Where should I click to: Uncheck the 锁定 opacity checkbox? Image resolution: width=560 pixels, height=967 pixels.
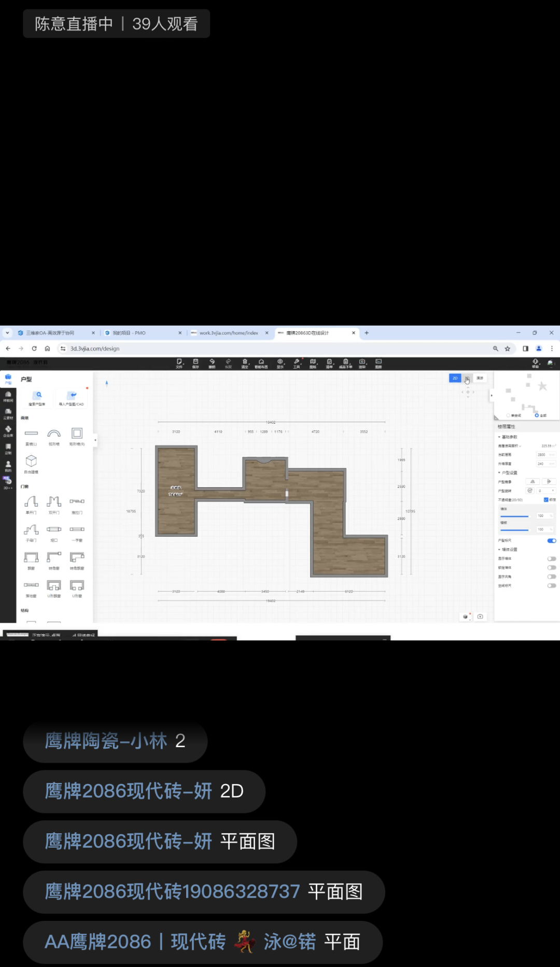click(546, 500)
